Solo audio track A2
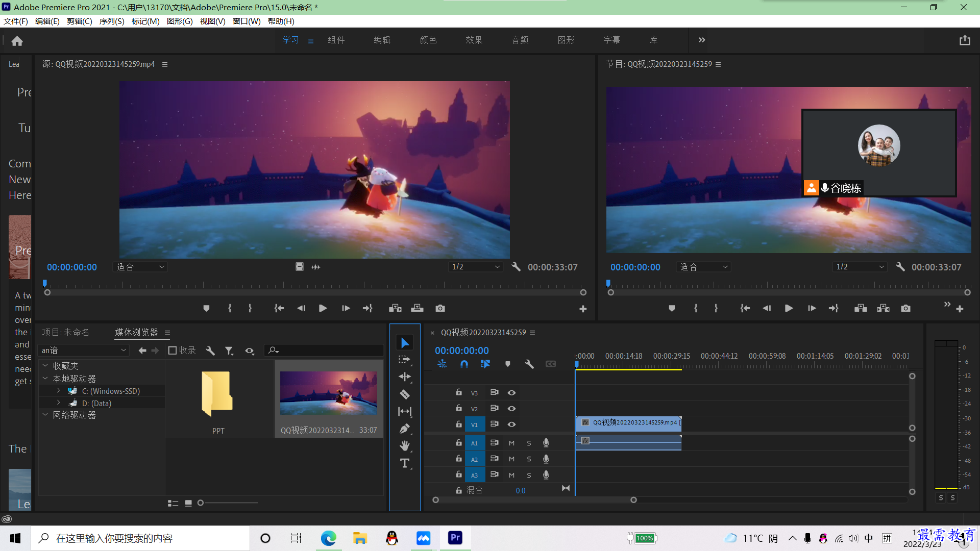The height and width of the screenshot is (551, 980). [x=529, y=459]
